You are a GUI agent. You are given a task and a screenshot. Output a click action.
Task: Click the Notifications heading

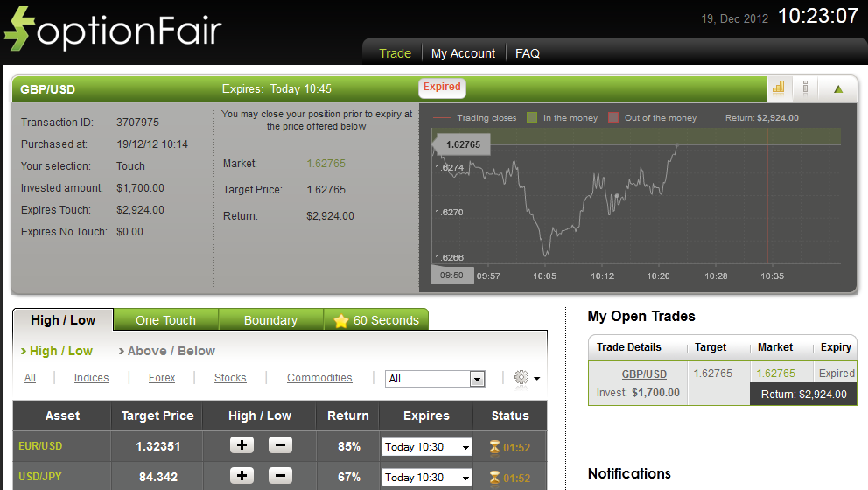click(x=629, y=473)
